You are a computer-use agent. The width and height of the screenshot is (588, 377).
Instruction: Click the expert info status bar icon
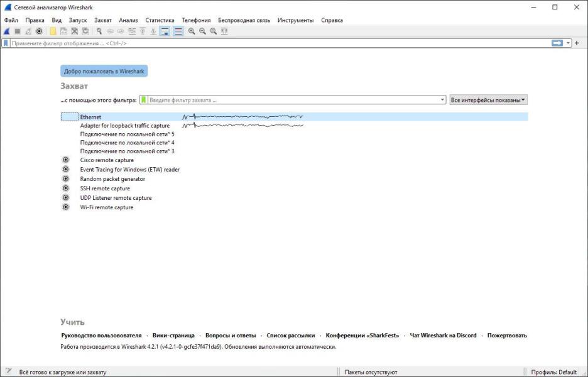8,371
